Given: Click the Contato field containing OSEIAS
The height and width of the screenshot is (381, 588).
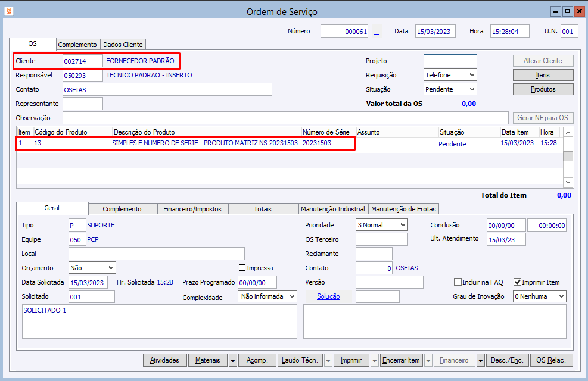Looking at the screenshot, I should pos(167,89).
